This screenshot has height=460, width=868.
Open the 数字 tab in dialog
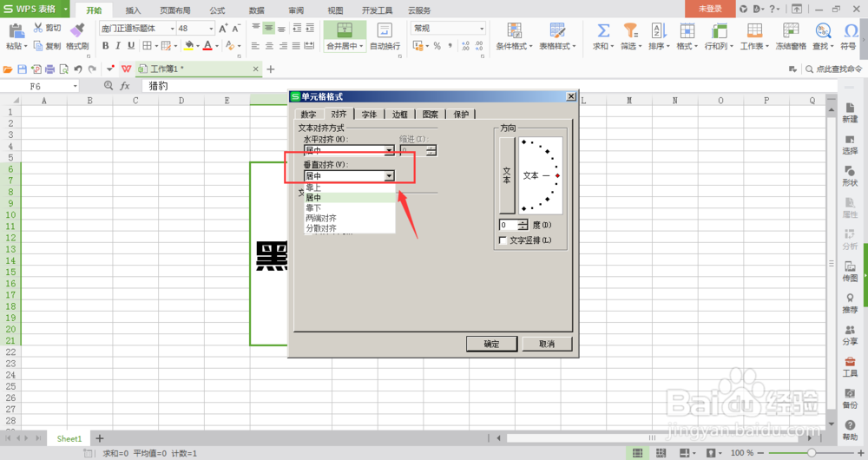[x=309, y=114]
